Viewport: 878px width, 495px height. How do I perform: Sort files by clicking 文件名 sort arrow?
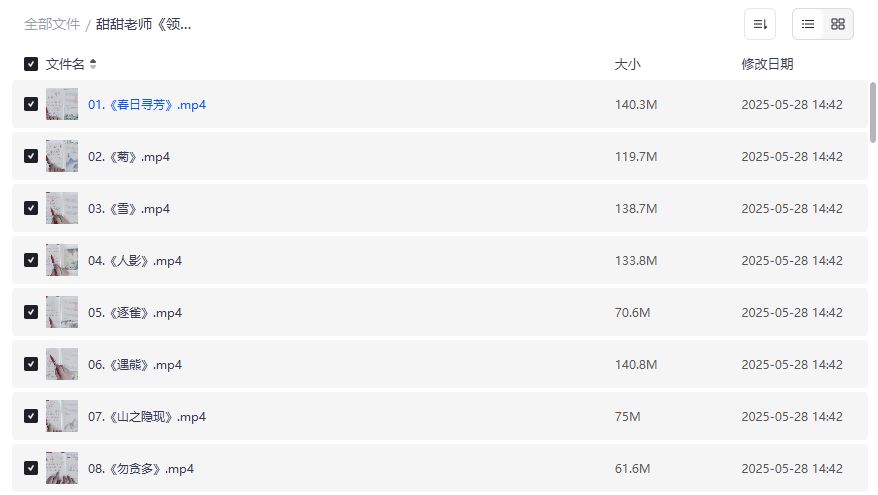(x=93, y=64)
